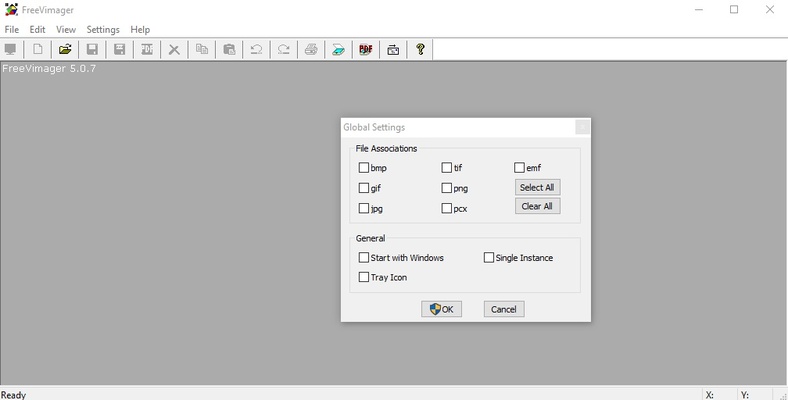Image resolution: width=788 pixels, height=400 pixels.
Task: Check the jpg file association
Action: point(364,208)
